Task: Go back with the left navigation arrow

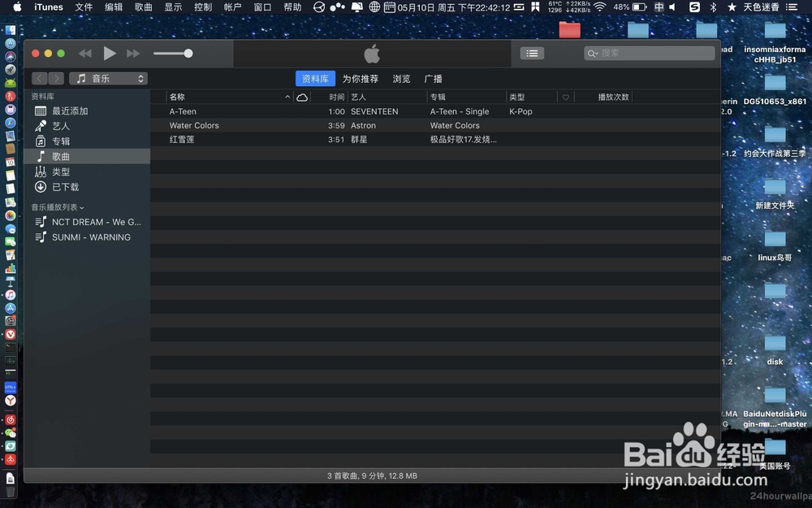Action: click(39, 78)
